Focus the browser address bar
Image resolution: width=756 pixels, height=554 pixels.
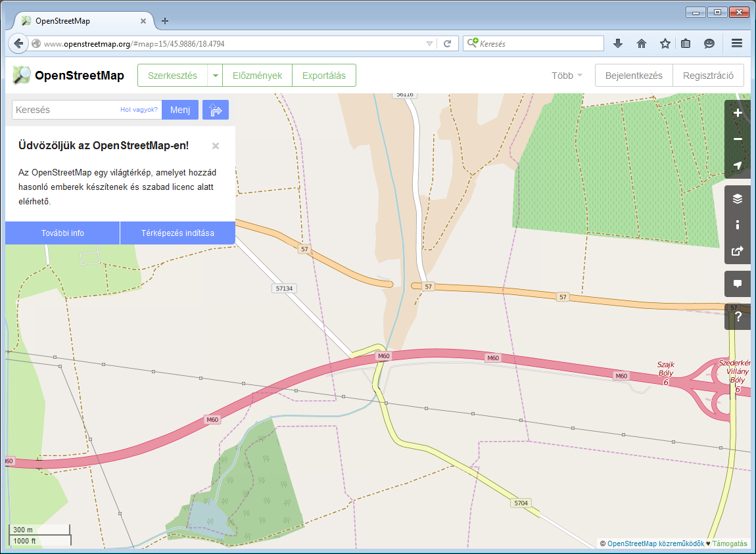tap(231, 43)
